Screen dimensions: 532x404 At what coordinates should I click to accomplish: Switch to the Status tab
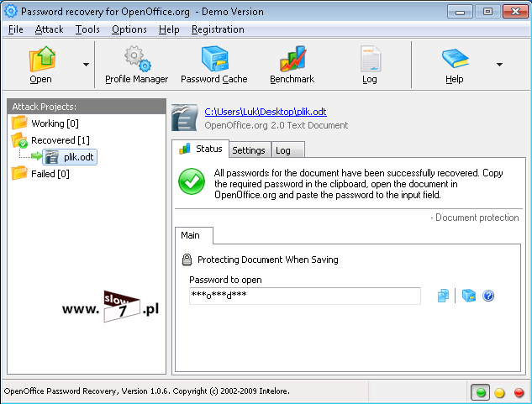[x=200, y=149]
